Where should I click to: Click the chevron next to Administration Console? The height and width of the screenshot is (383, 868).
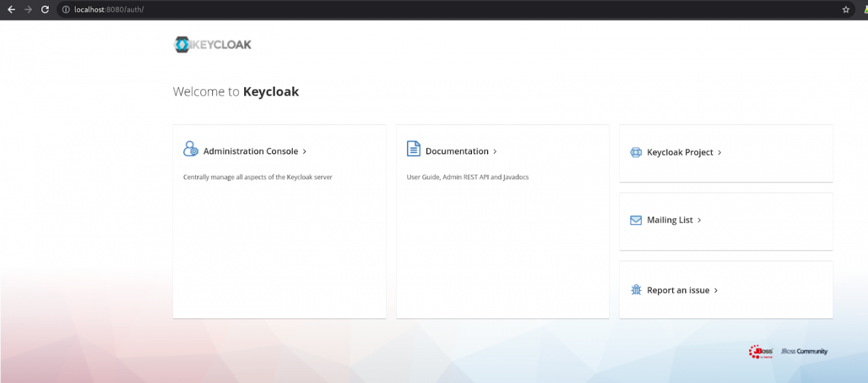tap(304, 151)
